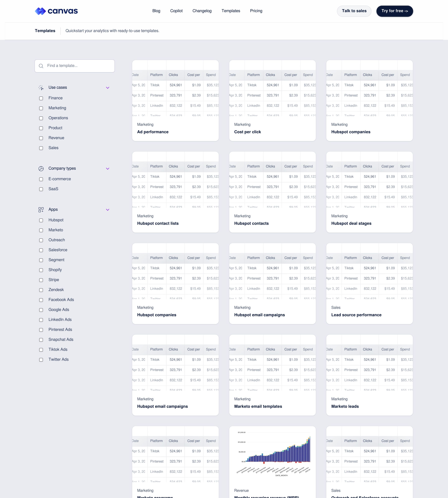Click the search magnifier icon
This screenshot has height=498, width=448.
pyautogui.click(x=41, y=66)
